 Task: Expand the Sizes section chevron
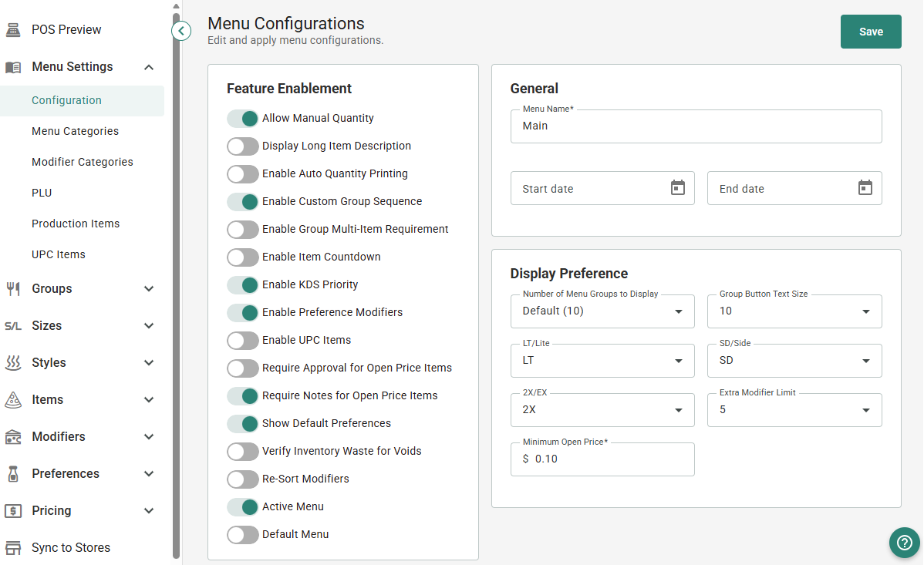pos(149,326)
